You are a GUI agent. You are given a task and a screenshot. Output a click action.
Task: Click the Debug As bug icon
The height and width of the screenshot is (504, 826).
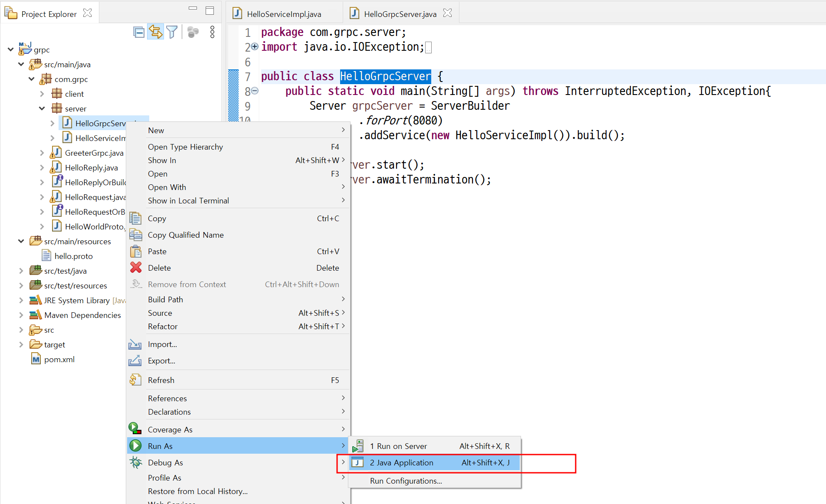(x=136, y=462)
